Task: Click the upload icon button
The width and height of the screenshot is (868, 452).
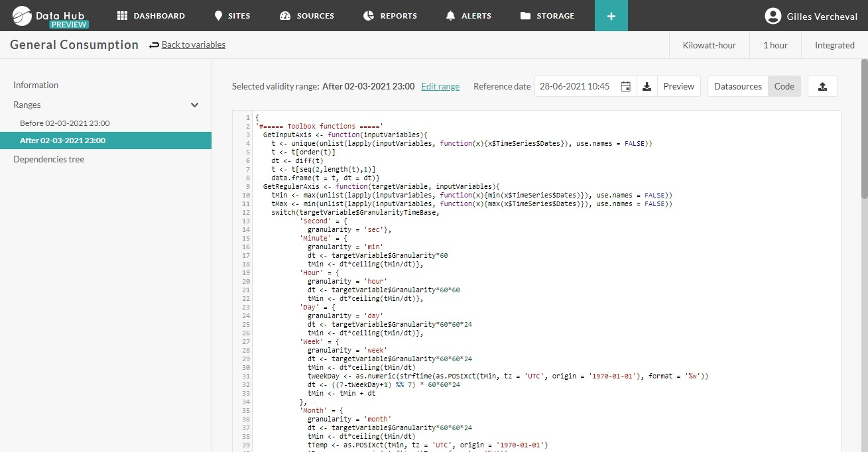Action: 822,86
